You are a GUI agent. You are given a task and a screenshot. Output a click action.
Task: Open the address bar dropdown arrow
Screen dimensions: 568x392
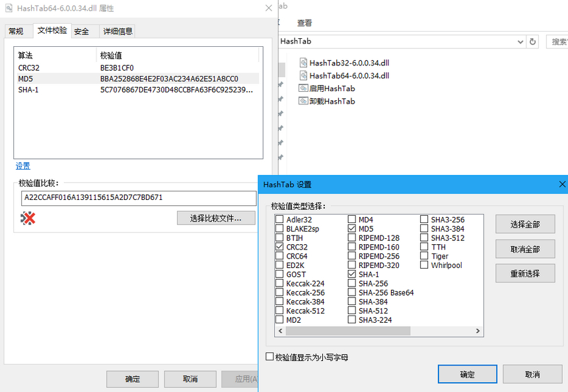(x=522, y=41)
